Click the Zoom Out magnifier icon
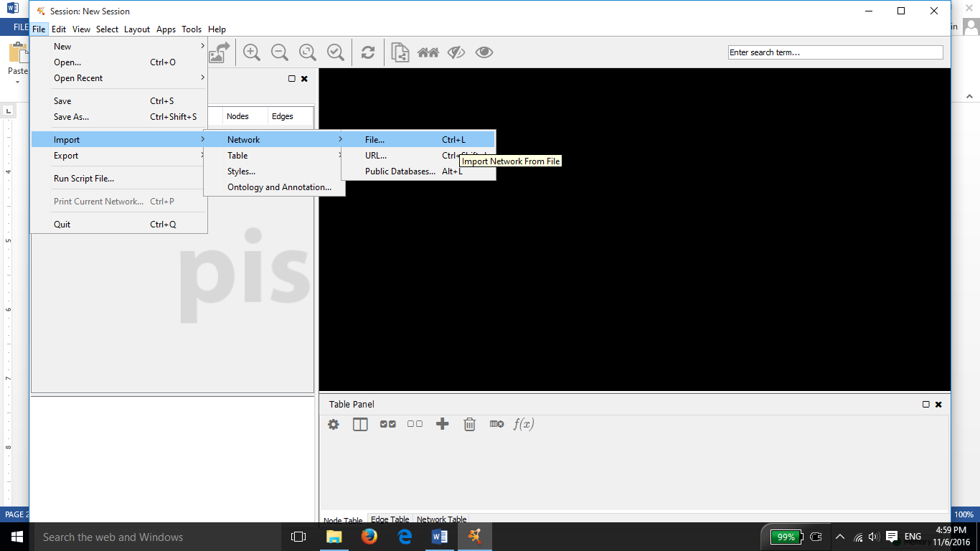980x551 pixels. (x=280, y=52)
